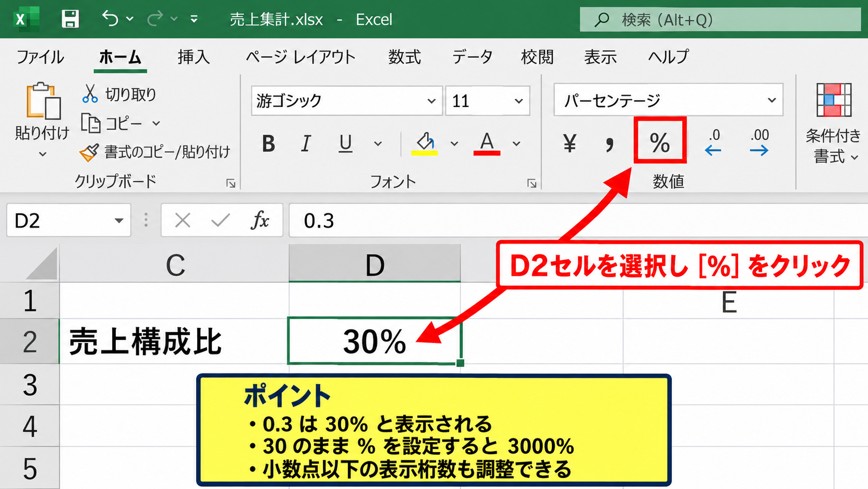868x489 pixels.
Task: Click the increase decimal icon
Action: point(713,142)
